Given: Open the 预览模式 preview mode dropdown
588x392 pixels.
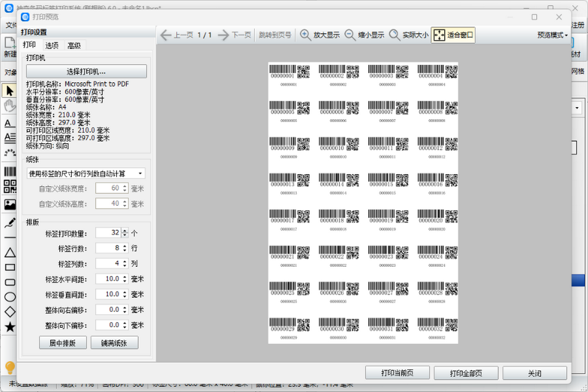Looking at the screenshot, I should [x=552, y=35].
